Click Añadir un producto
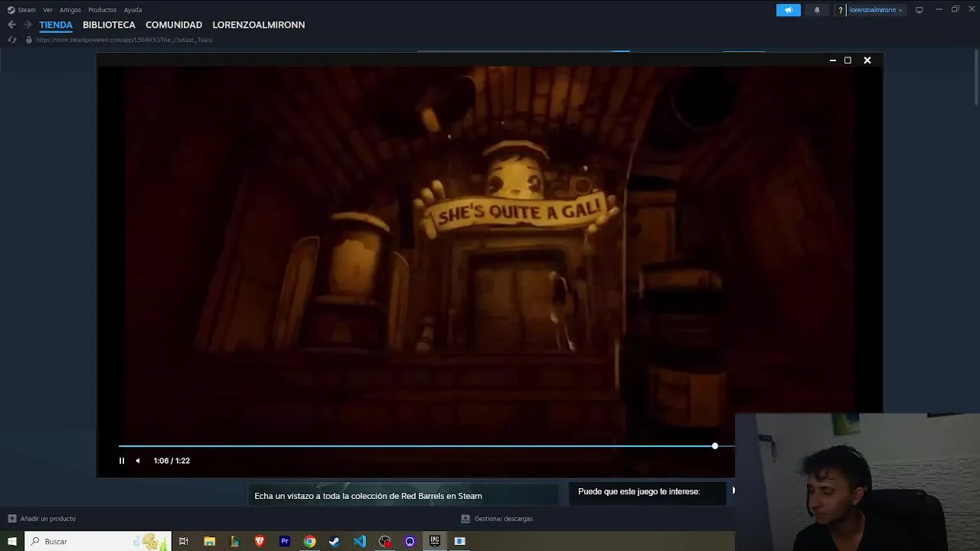Screen dimensions: 980x551 coord(41,519)
